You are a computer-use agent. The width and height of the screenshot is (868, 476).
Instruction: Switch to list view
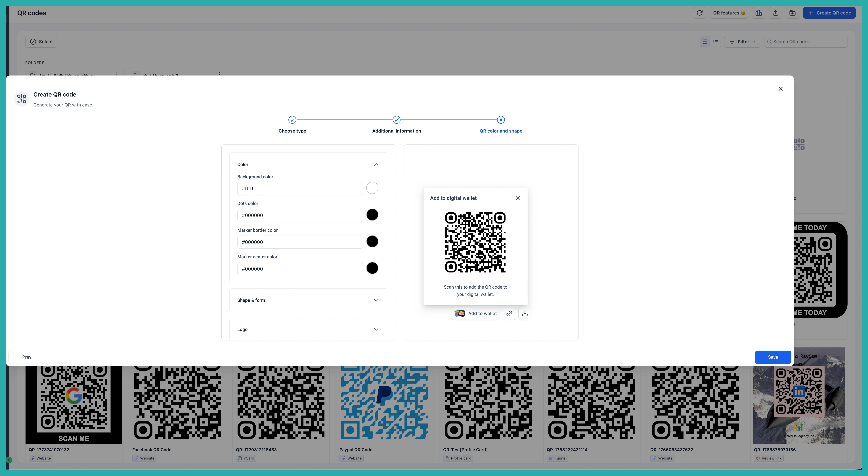click(x=715, y=42)
